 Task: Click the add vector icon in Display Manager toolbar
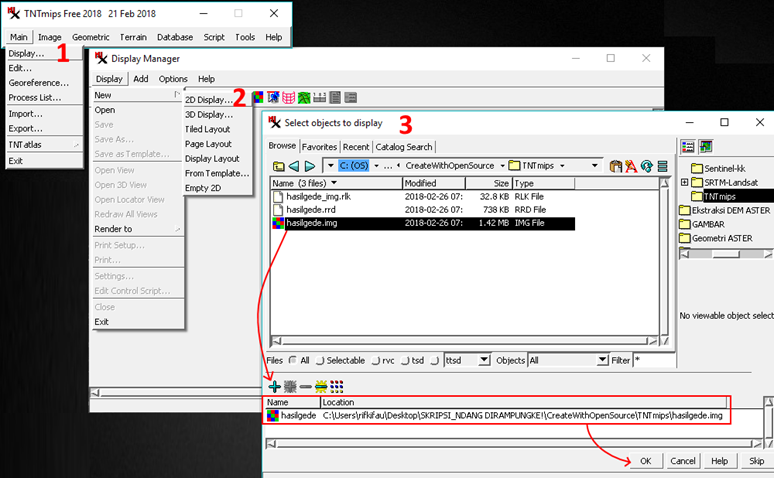point(273,97)
